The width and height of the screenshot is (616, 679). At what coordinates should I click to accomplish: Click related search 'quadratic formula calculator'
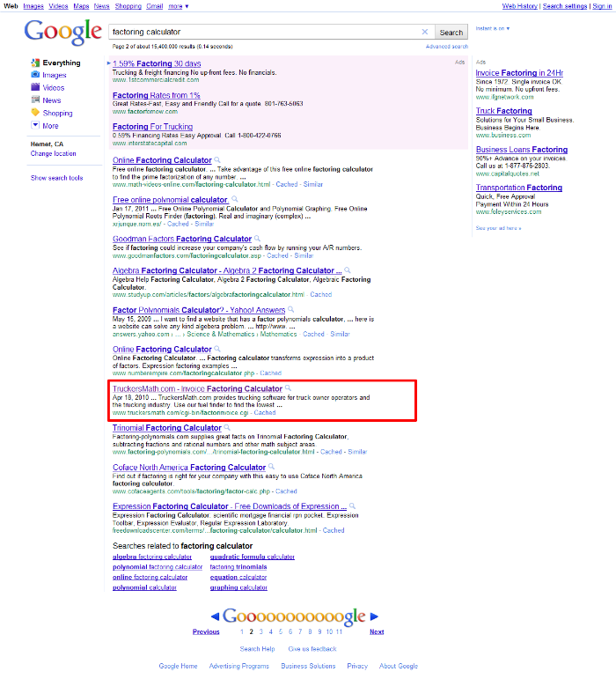(253, 557)
